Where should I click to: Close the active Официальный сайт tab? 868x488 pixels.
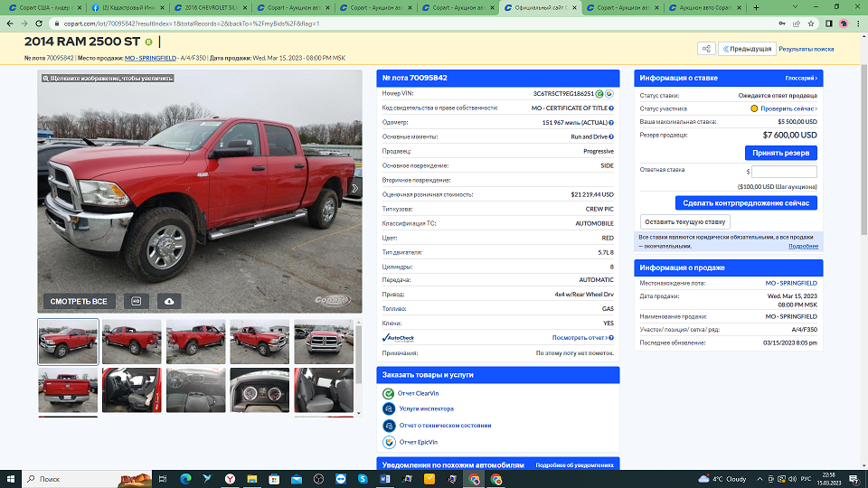[575, 8]
